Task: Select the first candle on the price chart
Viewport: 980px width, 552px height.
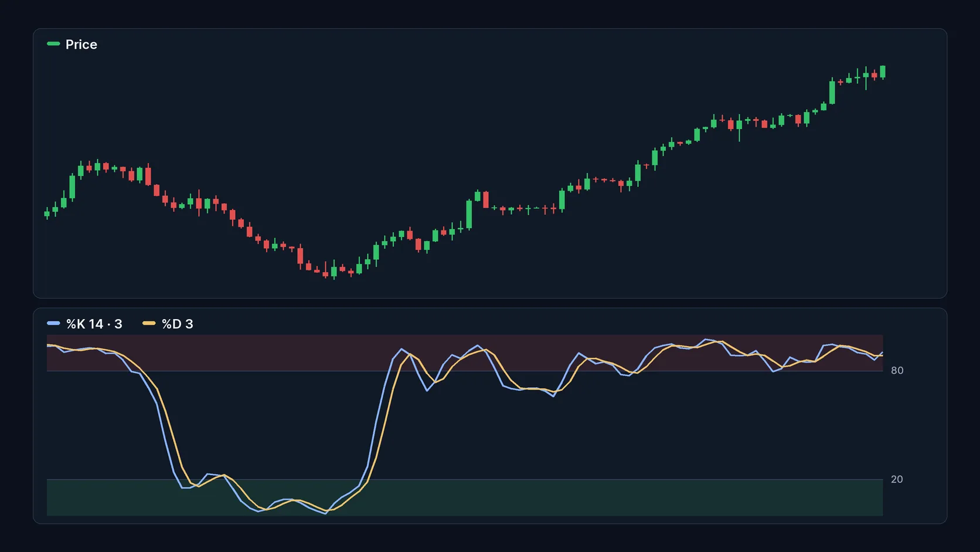Action: coord(47,214)
